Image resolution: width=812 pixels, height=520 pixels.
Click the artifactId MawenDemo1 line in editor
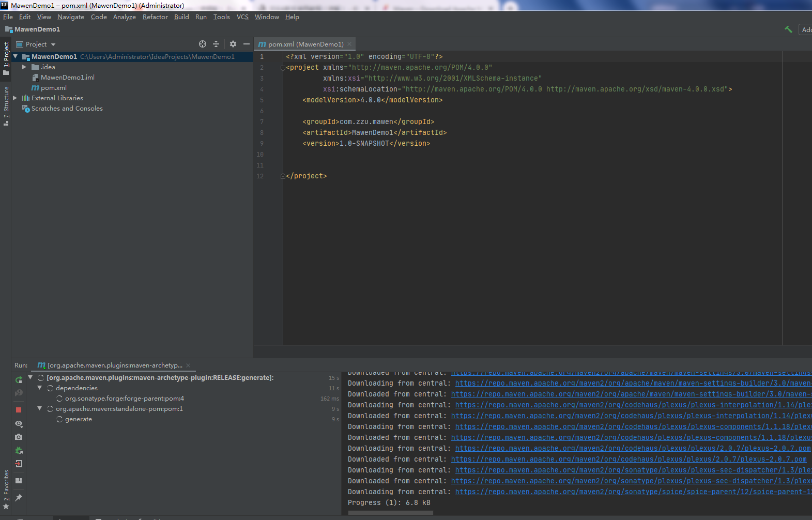point(374,133)
